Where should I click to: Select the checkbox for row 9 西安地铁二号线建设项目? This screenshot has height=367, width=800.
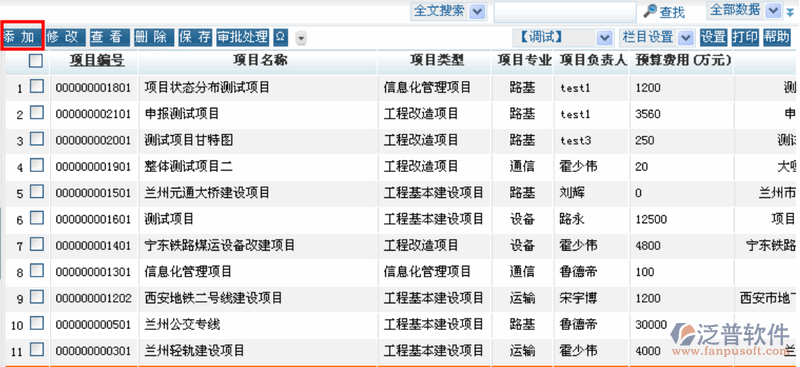(37, 297)
